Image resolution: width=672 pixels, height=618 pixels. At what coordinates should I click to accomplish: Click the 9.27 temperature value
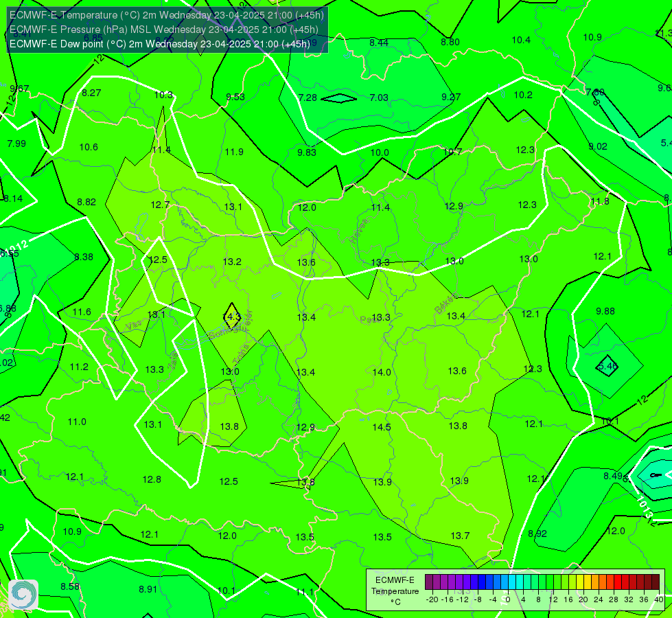(451, 97)
